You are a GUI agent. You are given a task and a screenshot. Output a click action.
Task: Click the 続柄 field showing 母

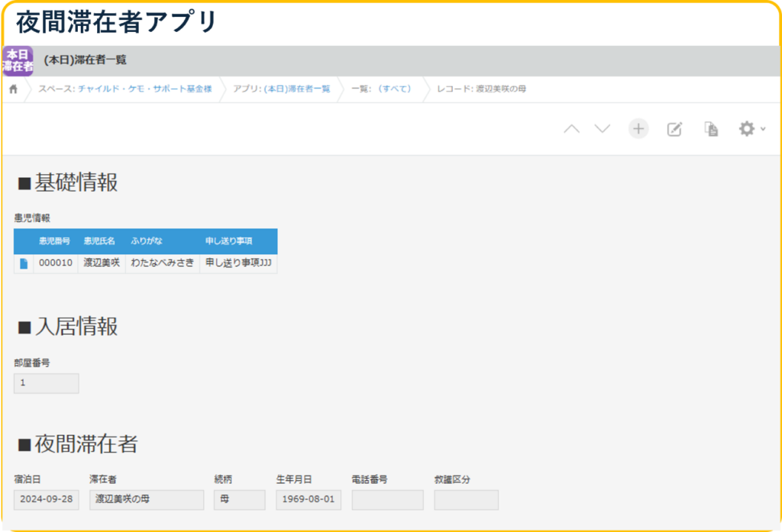point(239,500)
